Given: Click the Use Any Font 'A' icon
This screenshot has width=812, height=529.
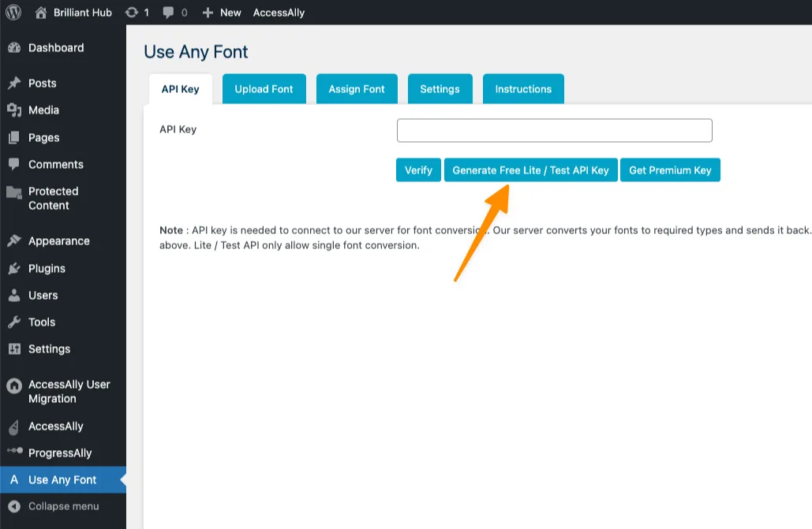Looking at the screenshot, I should (x=14, y=479).
